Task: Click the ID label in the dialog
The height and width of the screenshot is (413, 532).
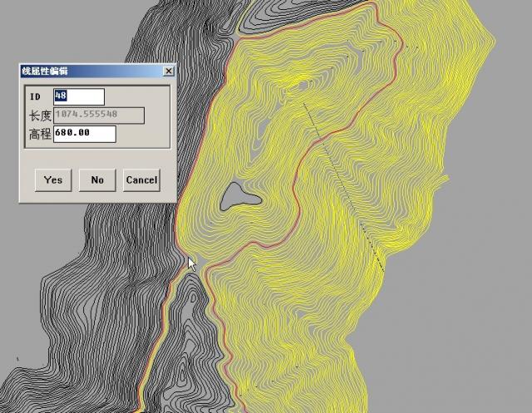Action: coord(35,97)
